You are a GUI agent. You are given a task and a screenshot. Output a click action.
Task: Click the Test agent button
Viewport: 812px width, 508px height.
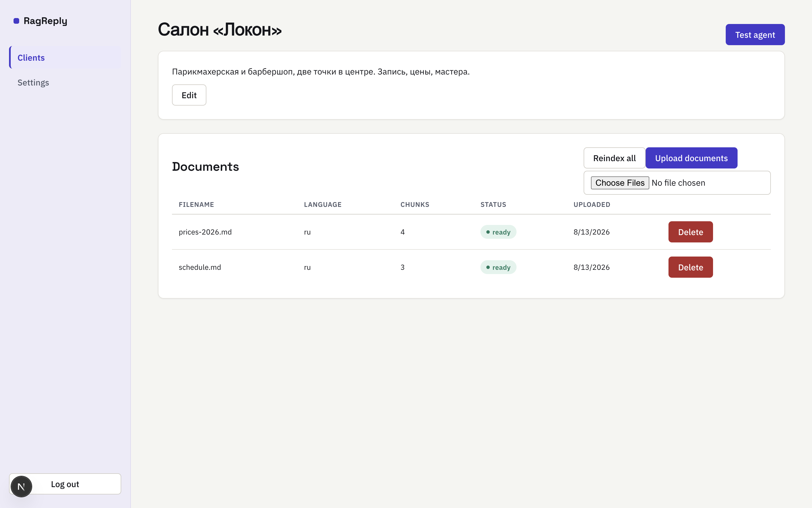pos(755,35)
